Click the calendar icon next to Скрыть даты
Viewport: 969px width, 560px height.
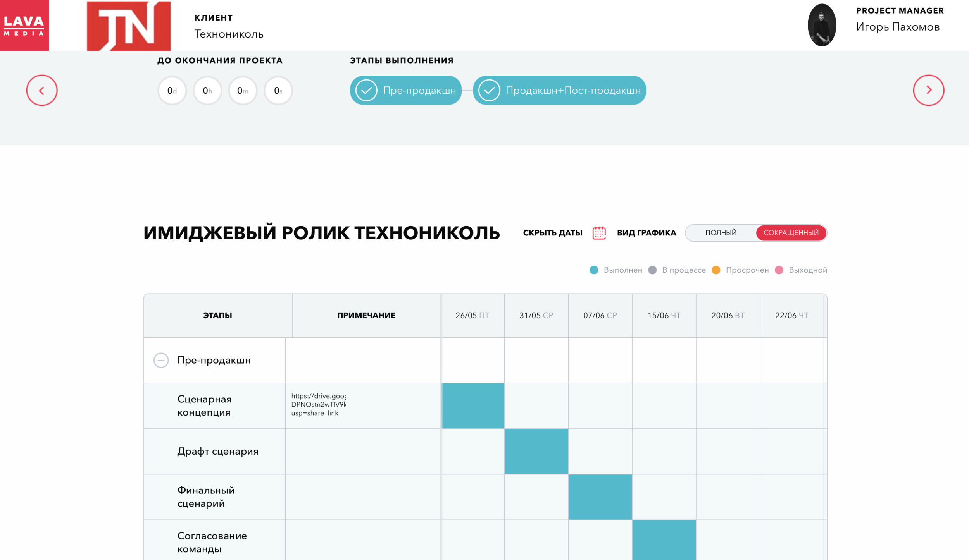[x=599, y=233]
